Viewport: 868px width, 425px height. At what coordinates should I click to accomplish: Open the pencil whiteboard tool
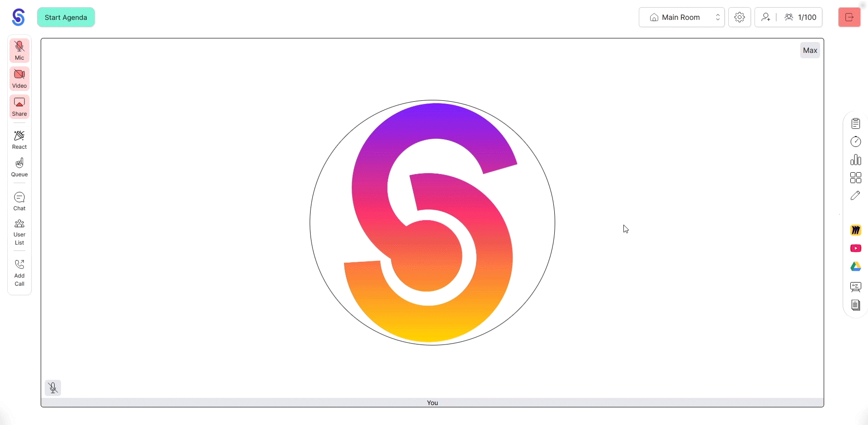[856, 196]
